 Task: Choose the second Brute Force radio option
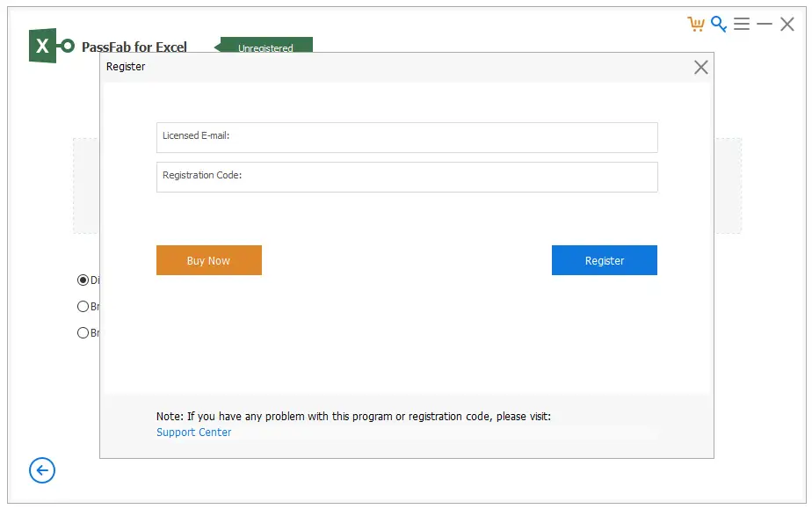83,306
